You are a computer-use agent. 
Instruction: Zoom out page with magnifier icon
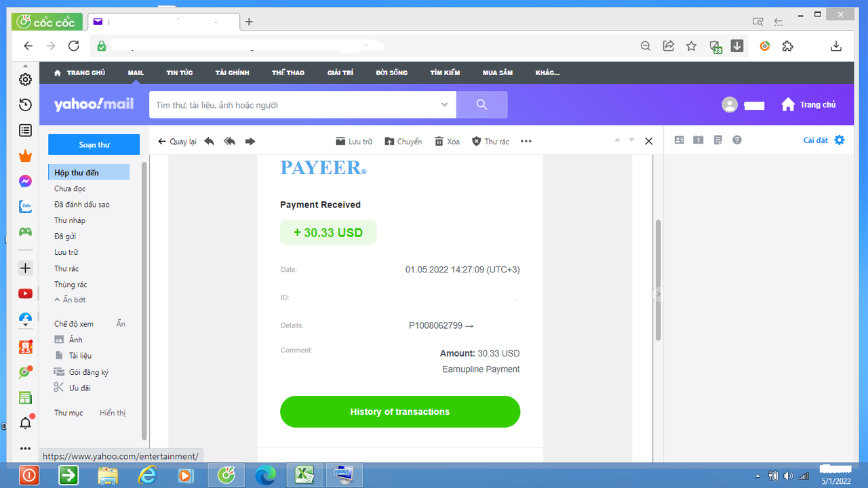(646, 46)
